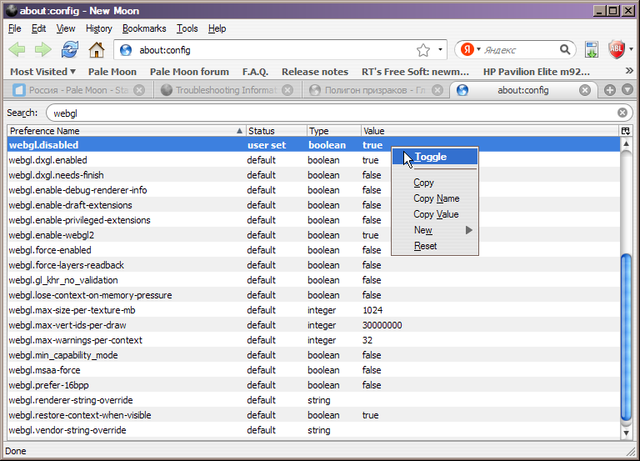This screenshot has width=640, height=461.
Task: Choose Copy Name in context menu
Action: point(436,198)
